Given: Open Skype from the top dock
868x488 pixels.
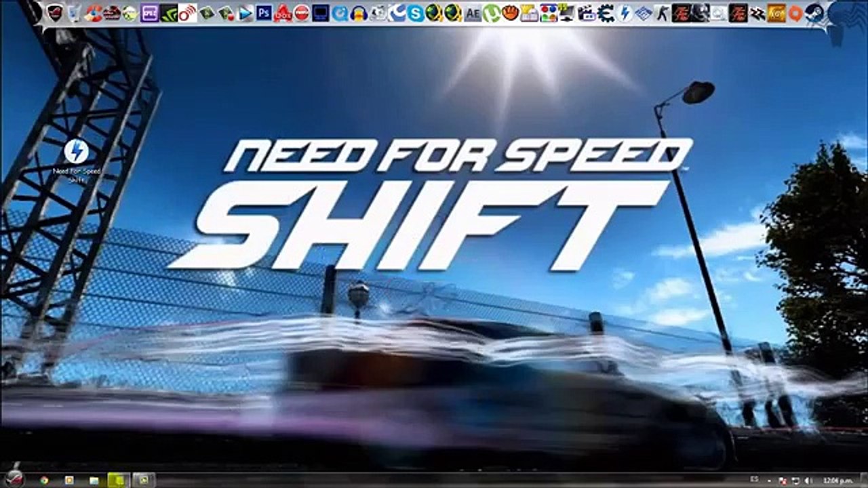Looking at the screenshot, I should 416,13.
